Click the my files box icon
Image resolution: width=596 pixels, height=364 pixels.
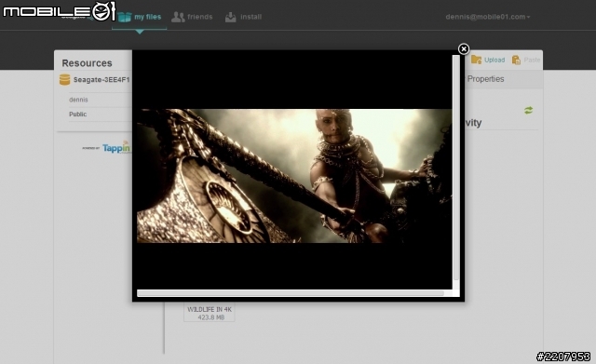point(124,17)
